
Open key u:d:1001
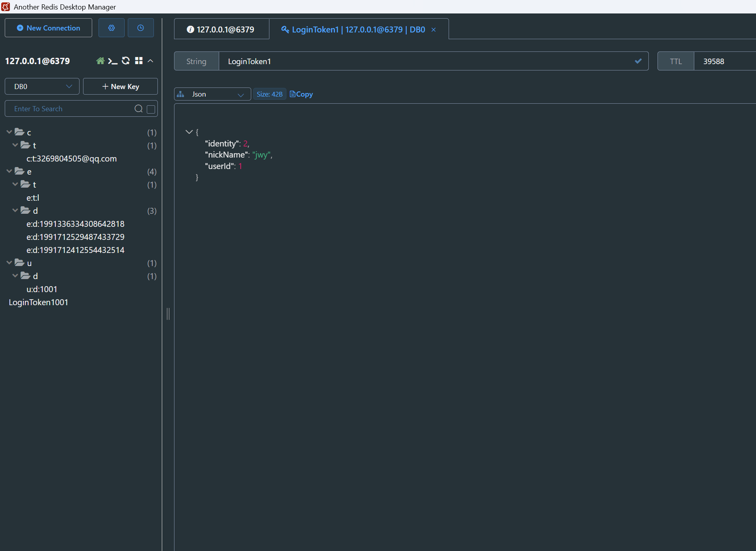42,289
